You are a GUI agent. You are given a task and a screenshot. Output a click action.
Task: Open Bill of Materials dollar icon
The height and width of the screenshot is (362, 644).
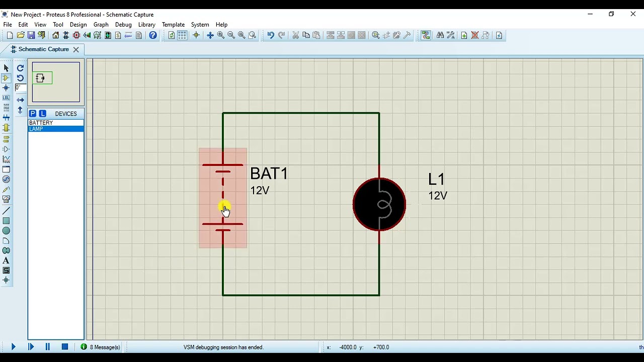click(x=118, y=35)
